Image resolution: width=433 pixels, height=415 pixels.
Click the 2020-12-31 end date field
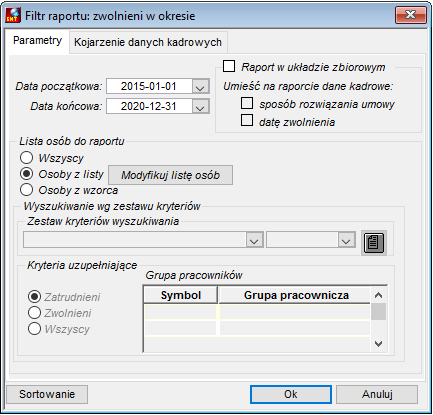pos(149,107)
